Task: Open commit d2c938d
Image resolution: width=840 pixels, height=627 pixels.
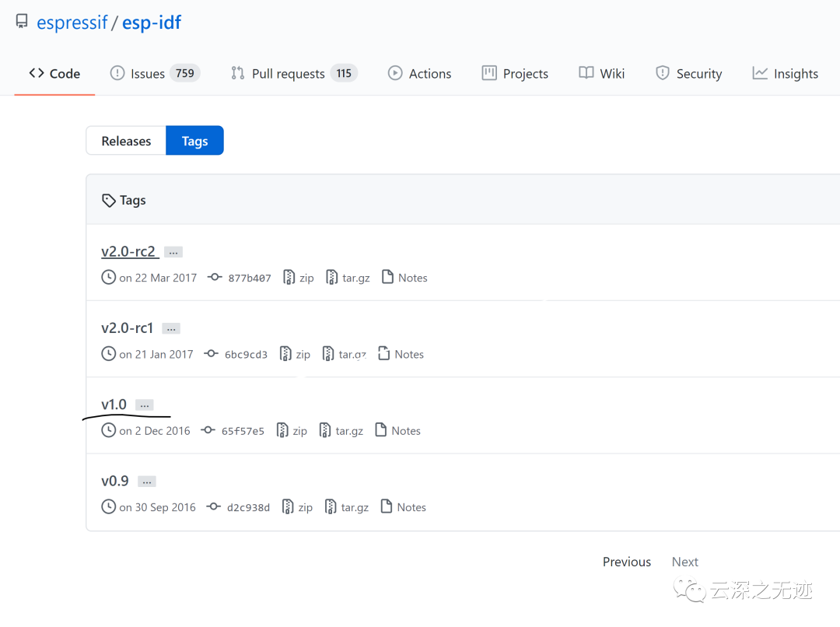Action: [249, 508]
